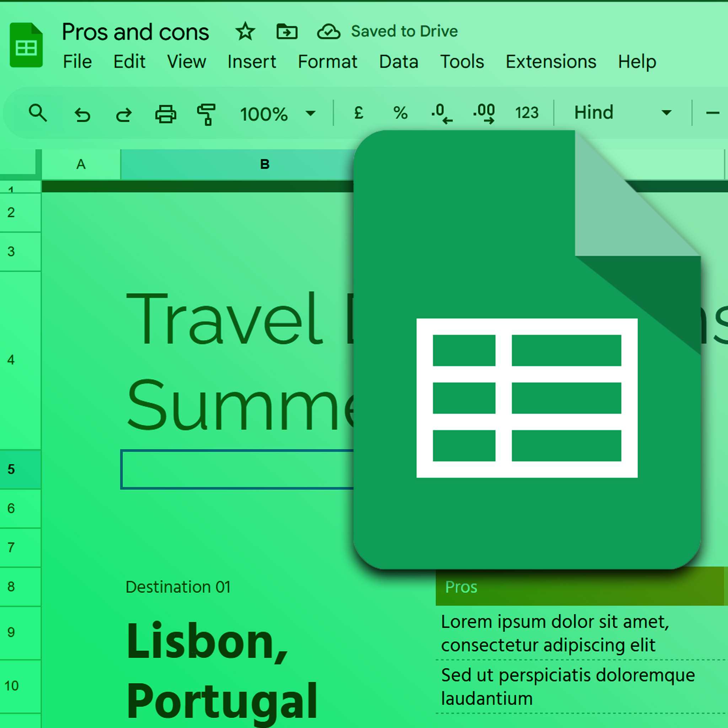This screenshot has height=728, width=728.
Task: Click the selected empty cell B5
Action: point(237,470)
